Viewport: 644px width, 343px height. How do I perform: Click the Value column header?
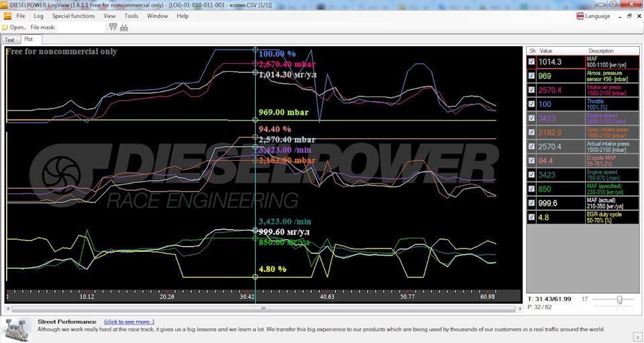click(x=561, y=51)
